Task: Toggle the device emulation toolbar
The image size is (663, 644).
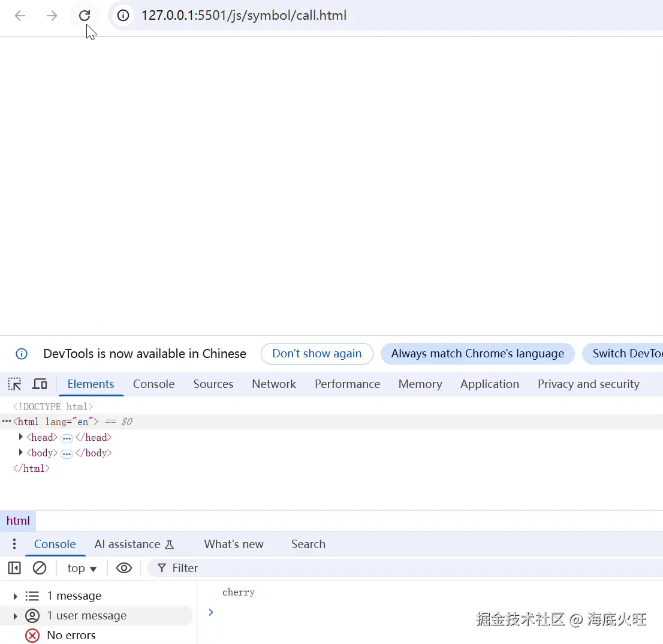Action: pos(39,384)
